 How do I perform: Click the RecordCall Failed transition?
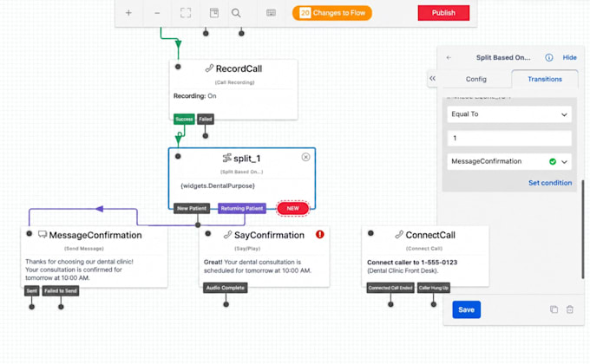[x=206, y=120]
